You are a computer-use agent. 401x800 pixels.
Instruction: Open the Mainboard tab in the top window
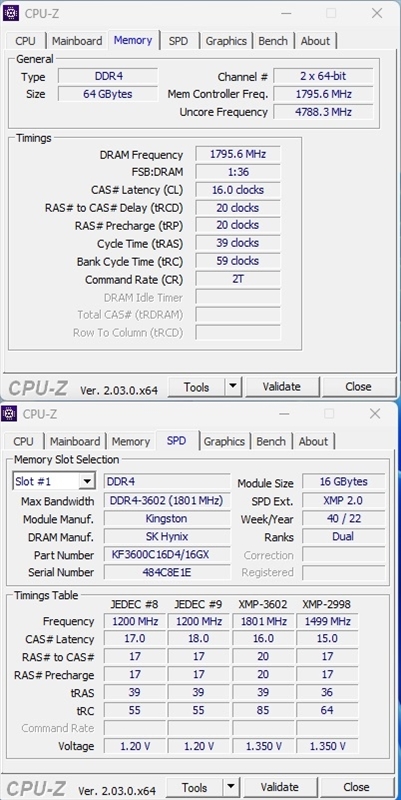tap(77, 41)
